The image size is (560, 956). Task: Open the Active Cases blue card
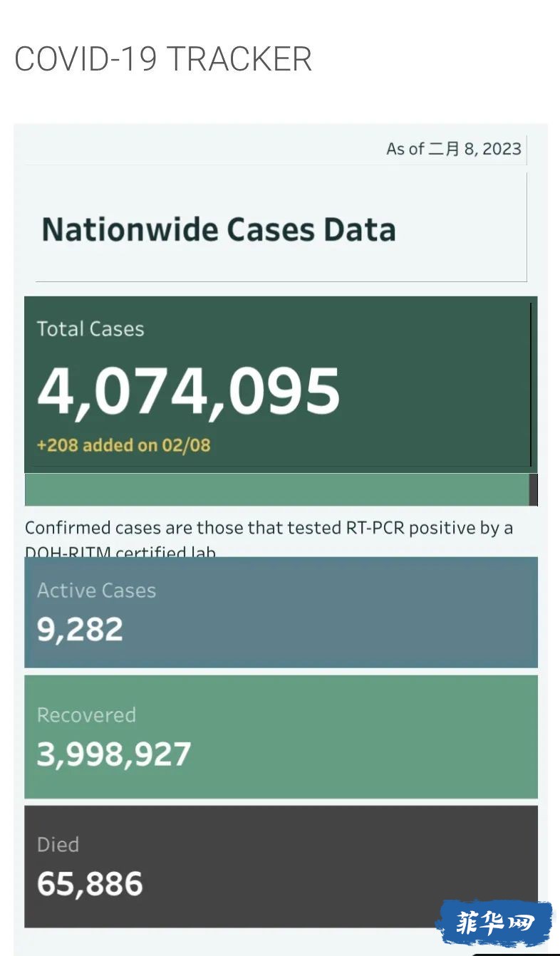(281, 612)
